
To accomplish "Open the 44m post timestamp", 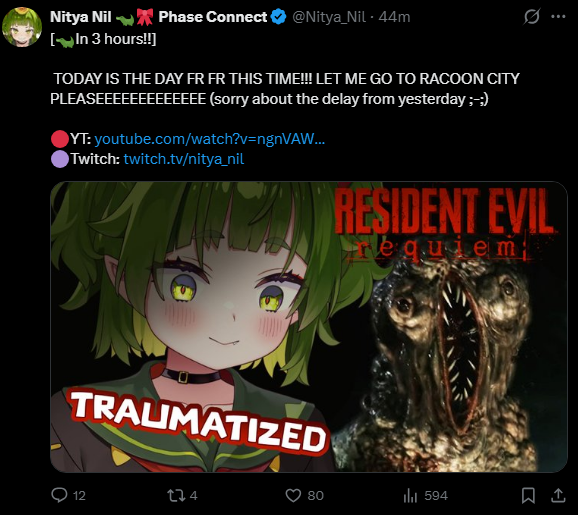I will 394,17.
